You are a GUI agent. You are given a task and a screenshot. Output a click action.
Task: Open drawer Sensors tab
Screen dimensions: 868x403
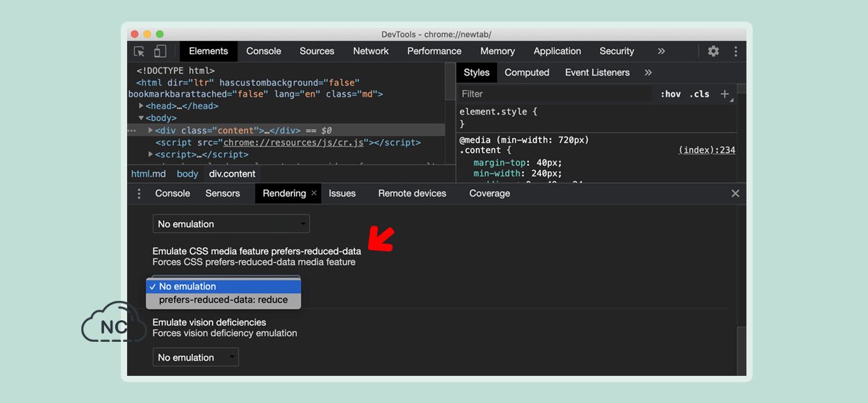223,194
